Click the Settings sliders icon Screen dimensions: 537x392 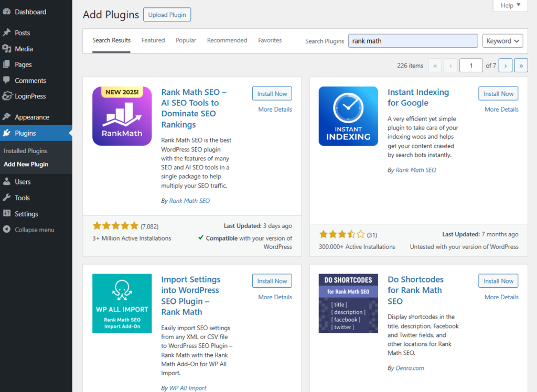coord(6,213)
